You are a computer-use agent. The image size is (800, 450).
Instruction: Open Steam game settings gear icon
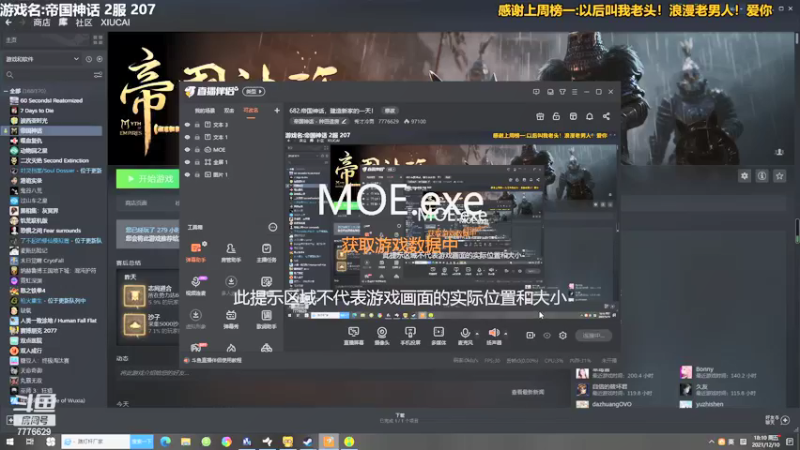(744, 176)
